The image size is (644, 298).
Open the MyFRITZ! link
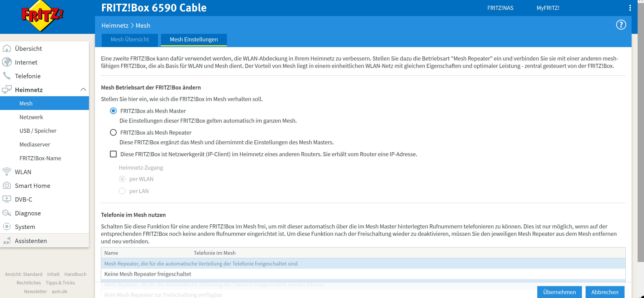pyautogui.click(x=548, y=8)
